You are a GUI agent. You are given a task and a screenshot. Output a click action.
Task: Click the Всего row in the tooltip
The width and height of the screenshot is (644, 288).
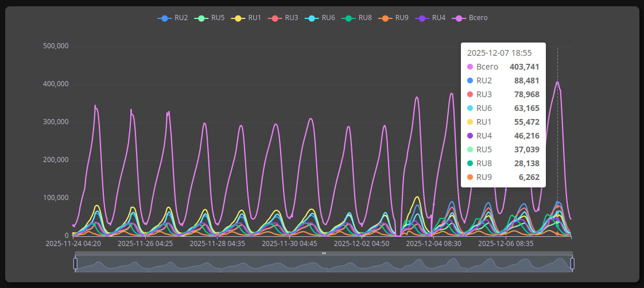coord(503,67)
